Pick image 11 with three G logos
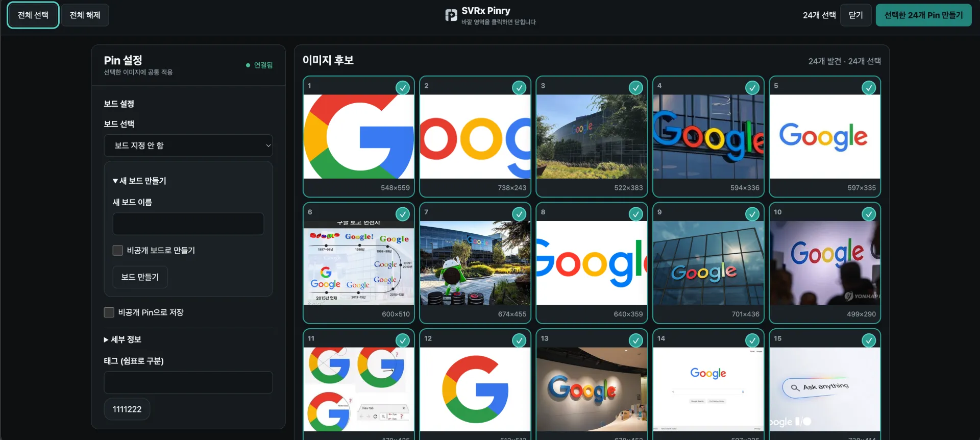Viewport: 980px width, 440px height. coord(359,389)
